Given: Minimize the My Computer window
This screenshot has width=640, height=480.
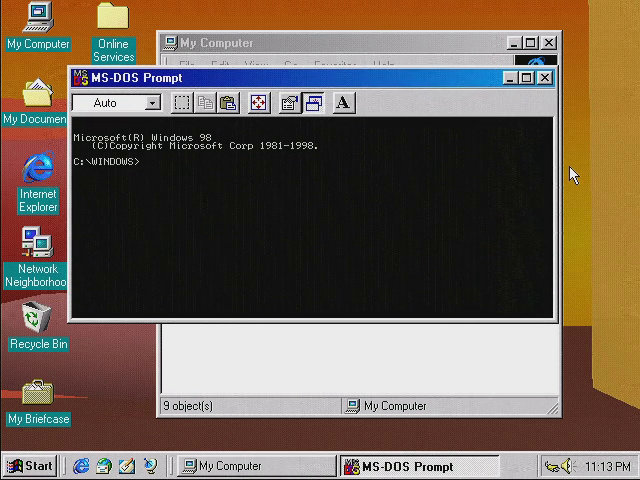Looking at the screenshot, I should pyautogui.click(x=514, y=42).
